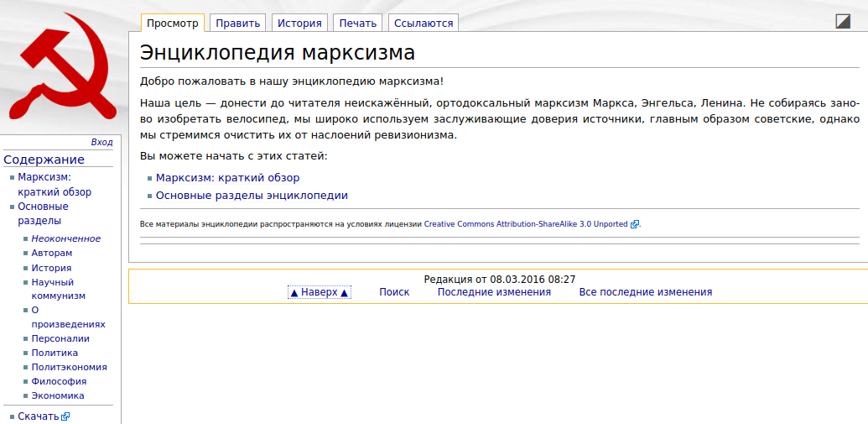Select the Просмотр tab
This screenshot has height=424, width=868.
pyautogui.click(x=173, y=24)
